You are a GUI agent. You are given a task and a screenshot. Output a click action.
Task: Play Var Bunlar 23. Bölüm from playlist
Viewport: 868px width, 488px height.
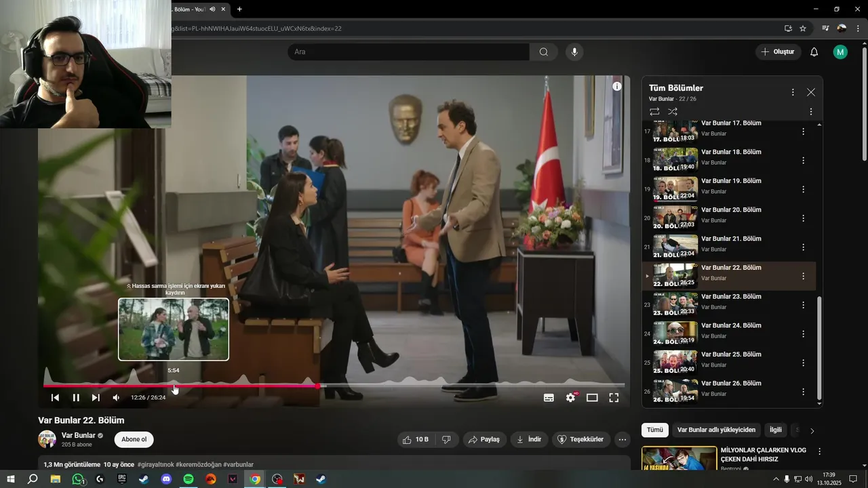[728, 305]
